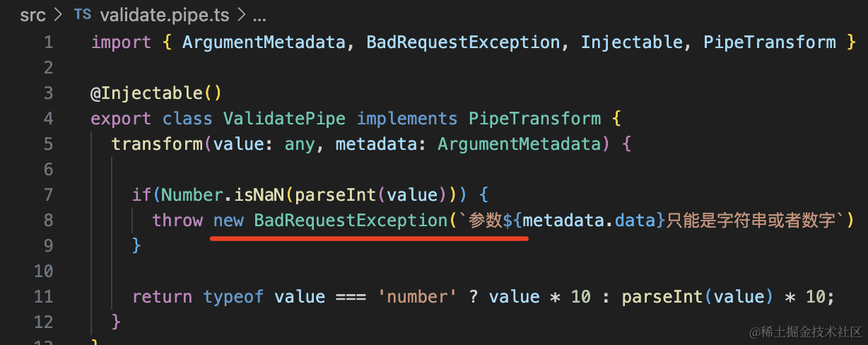Click line number 11 in gutter
Screen dimensions: 868x345
44,296
